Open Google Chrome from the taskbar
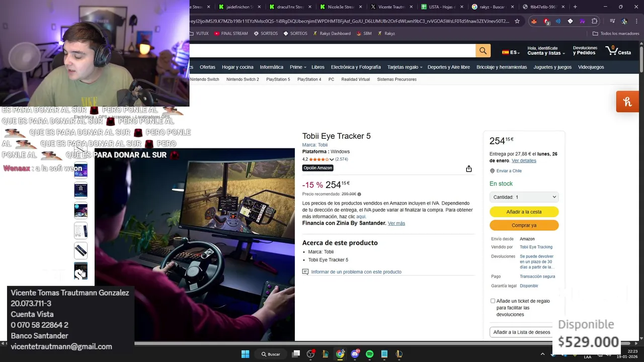 [340, 354]
